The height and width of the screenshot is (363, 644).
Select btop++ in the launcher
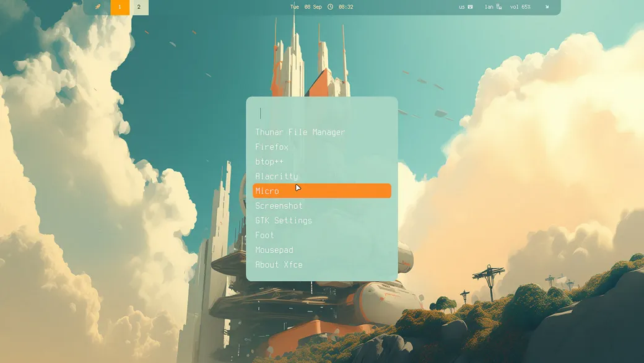[x=322, y=162]
